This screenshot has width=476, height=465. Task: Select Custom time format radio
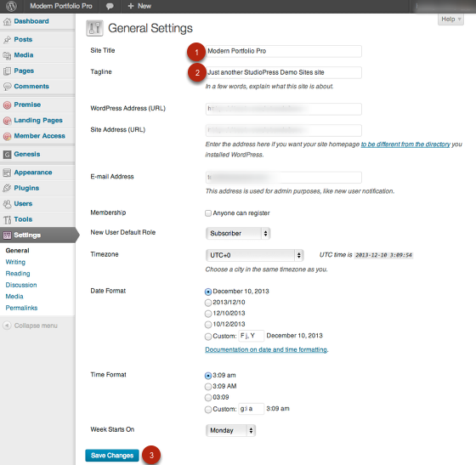pyautogui.click(x=208, y=410)
